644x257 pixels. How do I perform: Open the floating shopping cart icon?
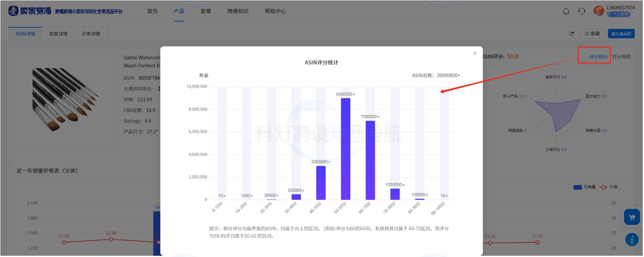[x=631, y=217]
